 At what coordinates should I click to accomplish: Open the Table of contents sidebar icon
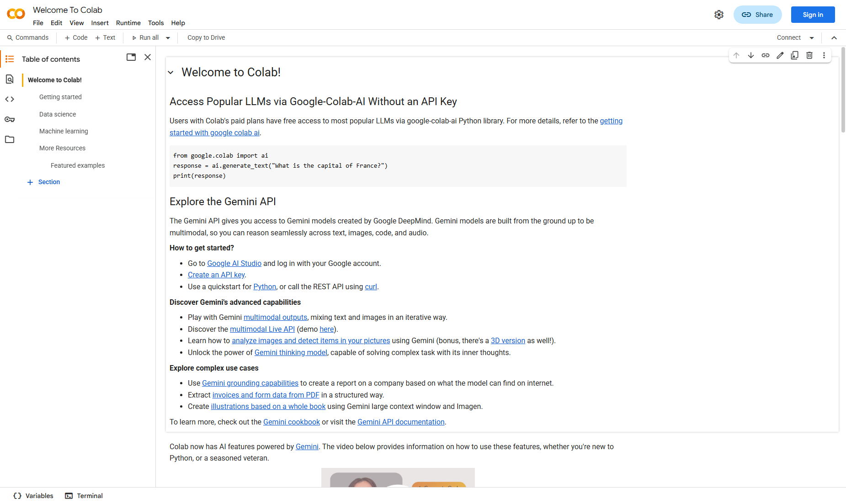click(x=10, y=59)
